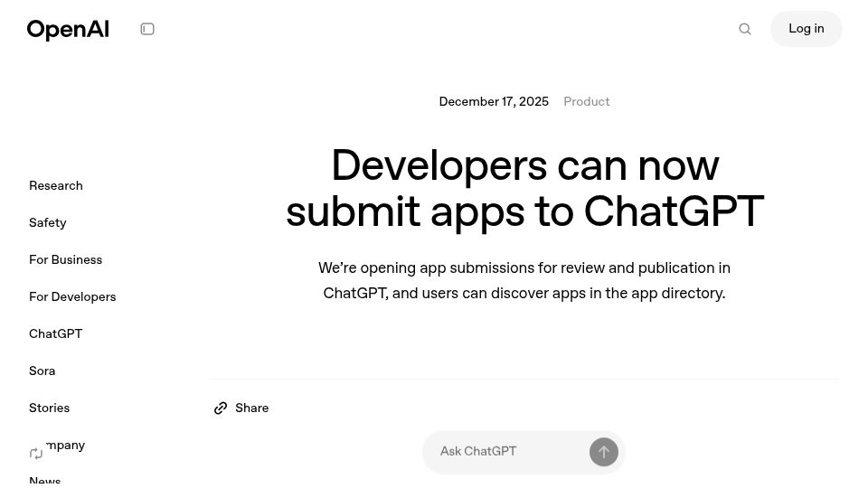Click the Share link icon
The image size is (868, 488).
(221, 408)
